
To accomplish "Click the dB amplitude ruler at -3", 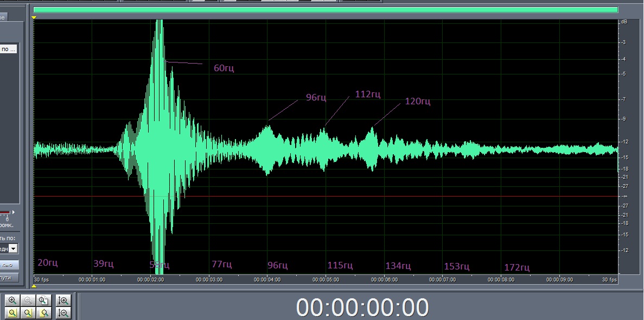I will (x=624, y=42).
